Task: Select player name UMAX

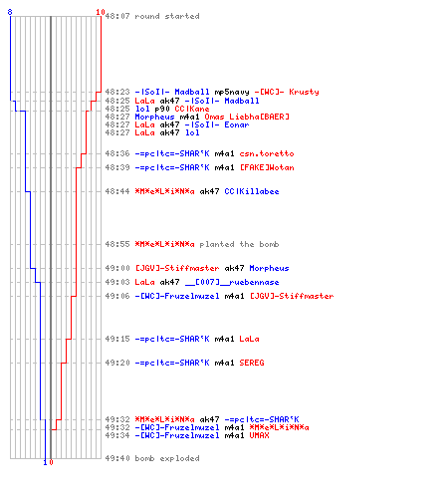Action: click(x=259, y=435)
